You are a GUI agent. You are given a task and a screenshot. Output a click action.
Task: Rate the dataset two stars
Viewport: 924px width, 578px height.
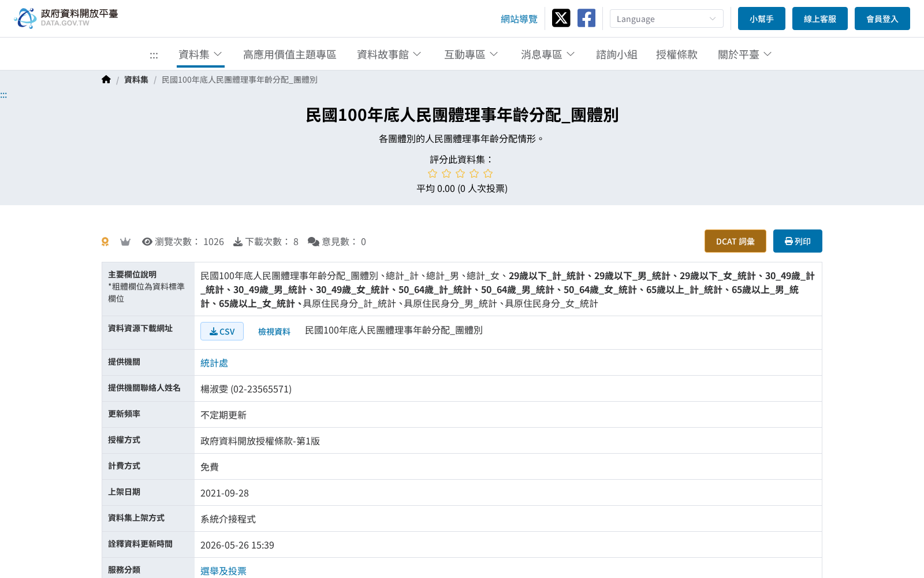446,173
